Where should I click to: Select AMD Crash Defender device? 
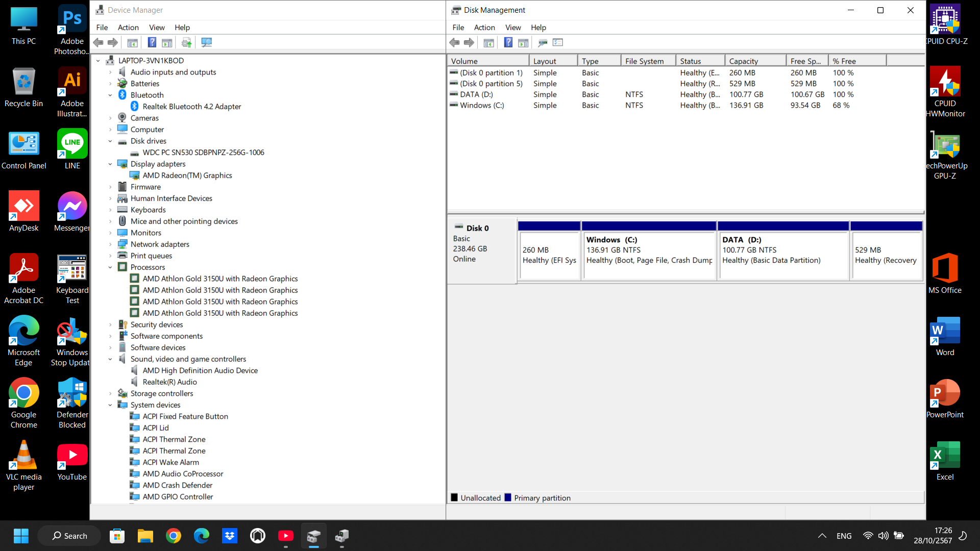coord(177,485)
